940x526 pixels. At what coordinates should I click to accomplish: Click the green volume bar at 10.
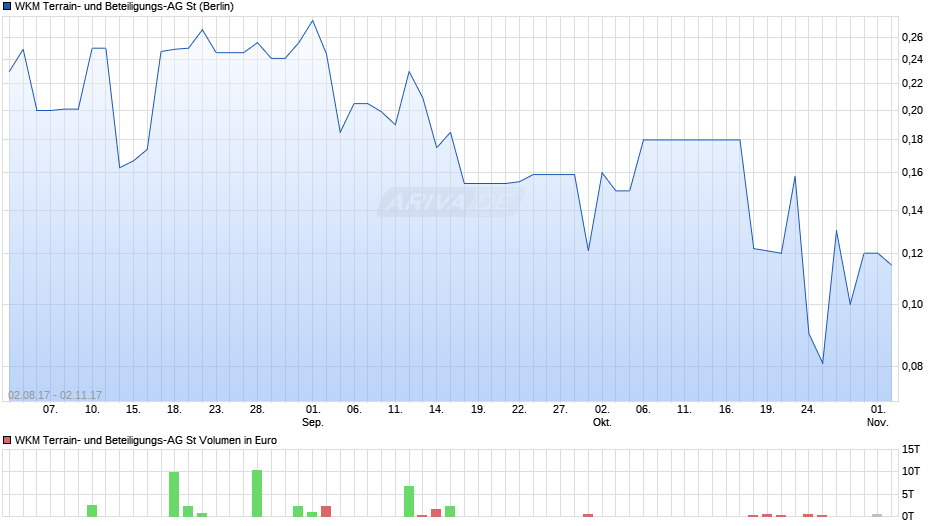[92, 511]
